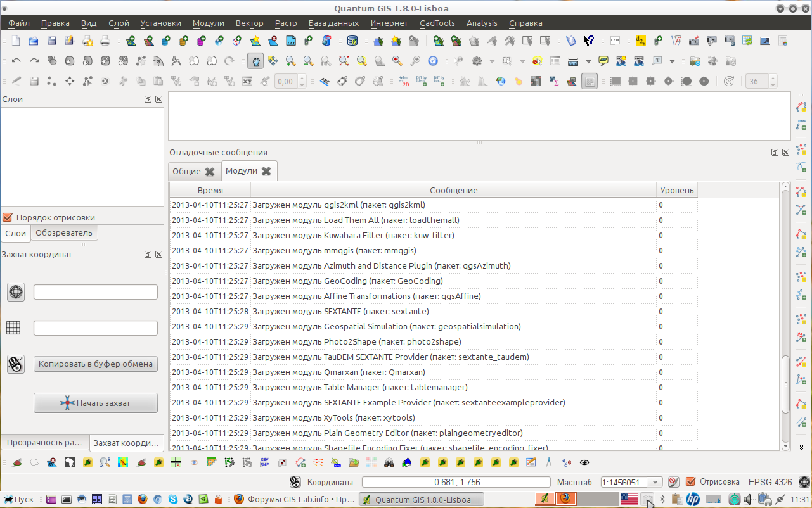
Task: Click the CSW catalog client icon
Action: [615, 41]
